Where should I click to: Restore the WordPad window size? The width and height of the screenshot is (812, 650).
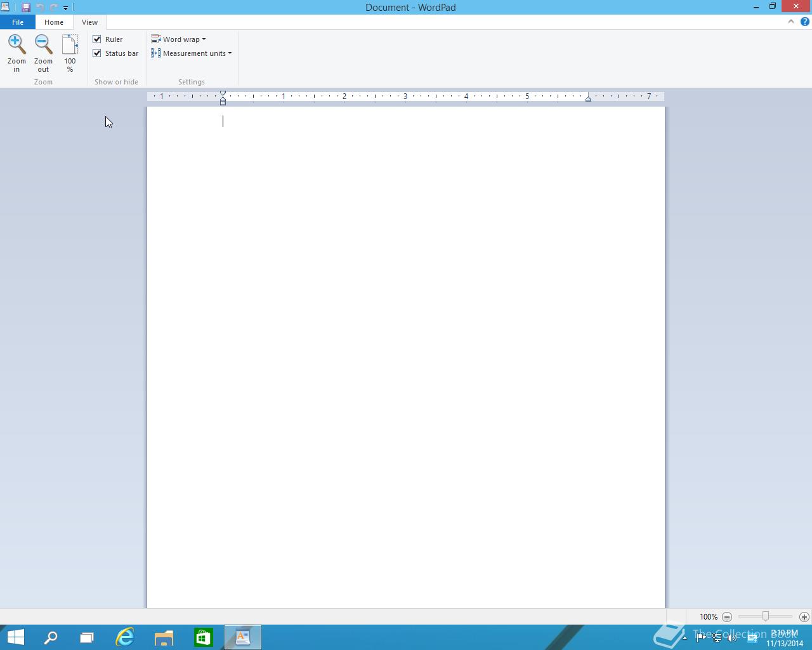(773, 7)
